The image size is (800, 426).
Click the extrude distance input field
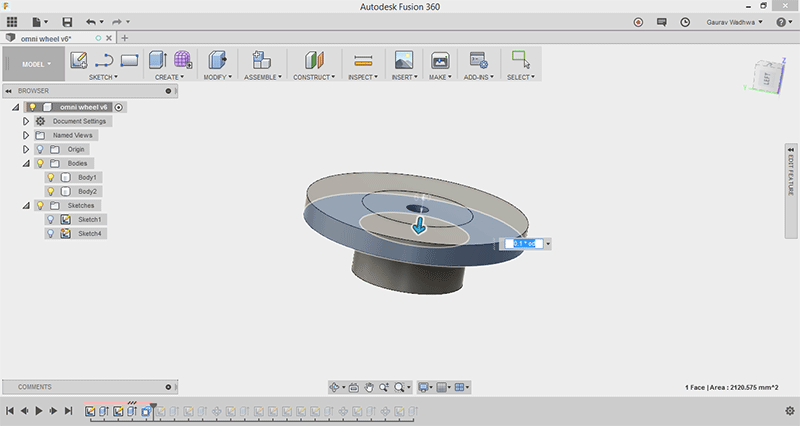[x=523, y=243]
